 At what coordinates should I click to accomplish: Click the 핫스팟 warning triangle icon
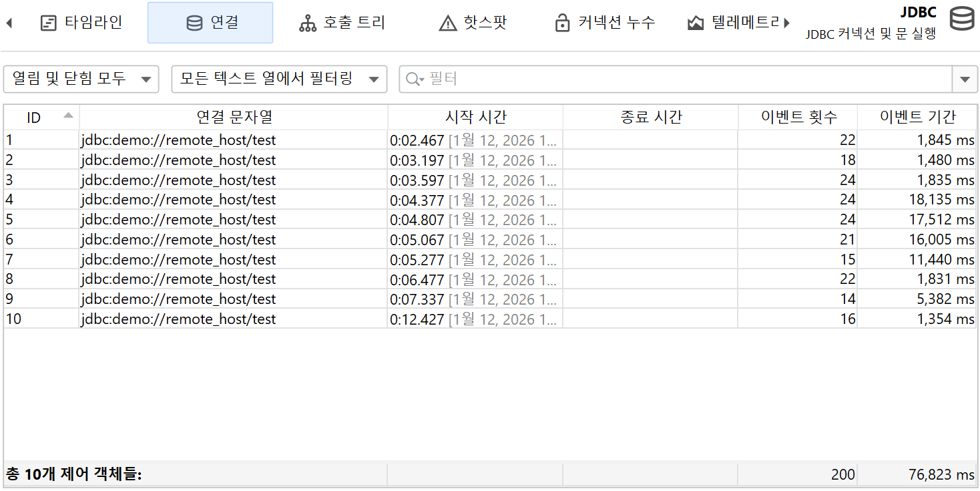[x=447, y=23]
